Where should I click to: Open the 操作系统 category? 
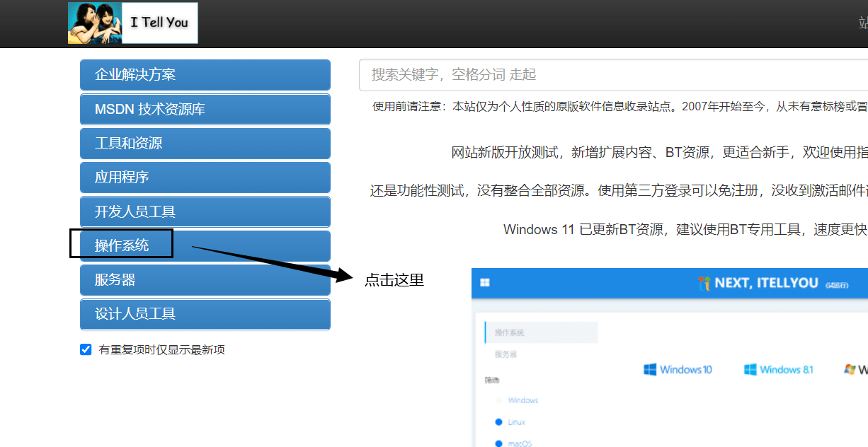pyautogui.click(x=205, y=245)
